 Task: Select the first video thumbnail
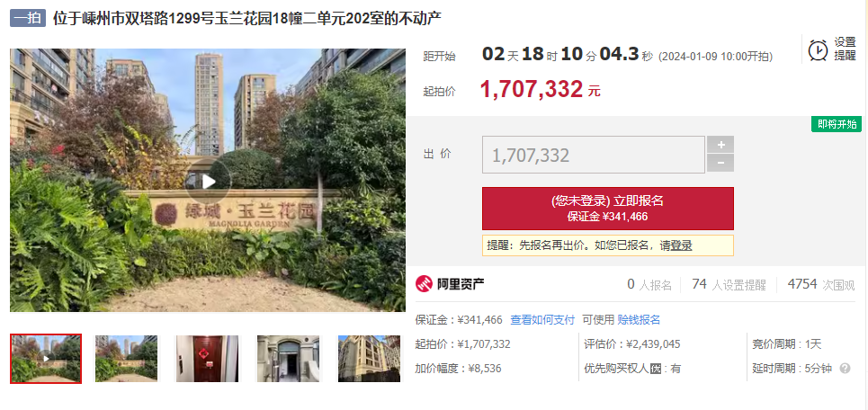point(46,359)
